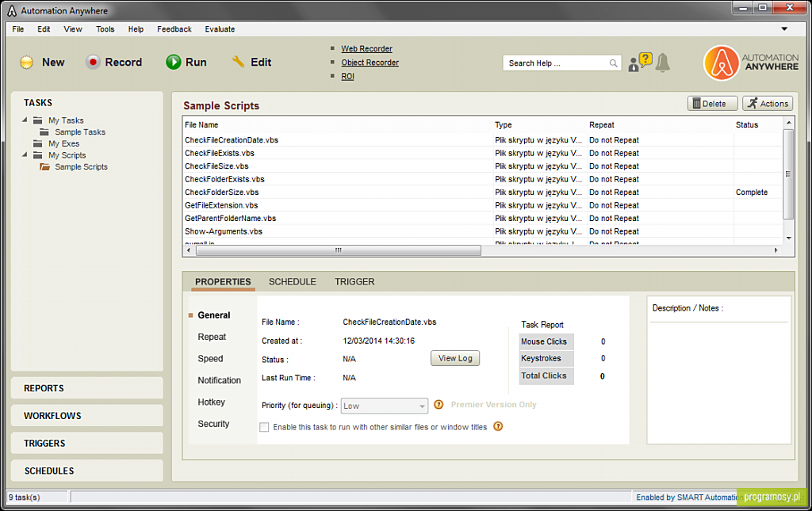Click the help icon beside similar files checkbox

[498, 426]
